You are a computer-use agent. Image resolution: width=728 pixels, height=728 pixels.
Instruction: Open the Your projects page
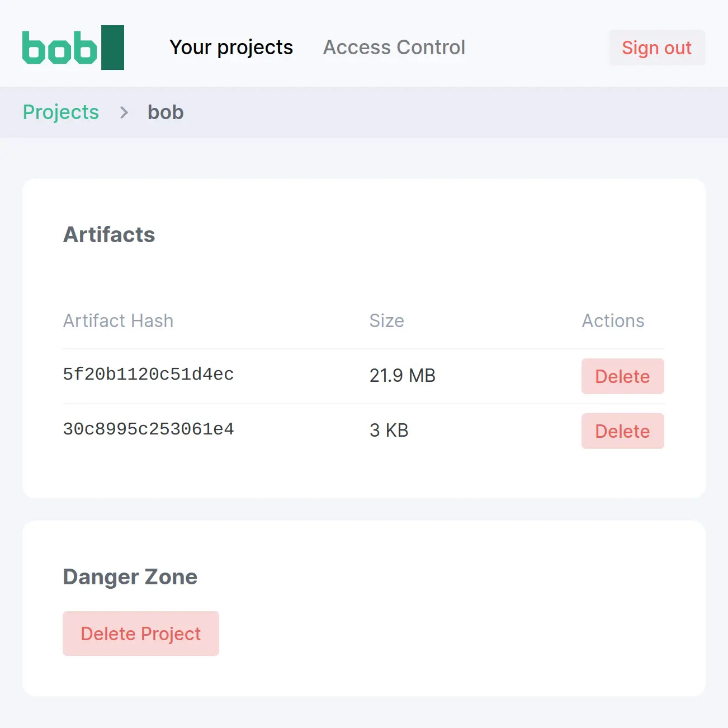pyautogui.click(x=231, y=48)
